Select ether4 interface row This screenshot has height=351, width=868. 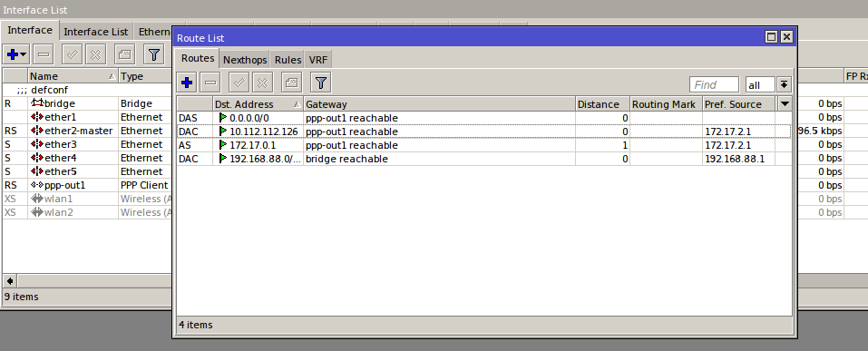(x=87, y=158)
